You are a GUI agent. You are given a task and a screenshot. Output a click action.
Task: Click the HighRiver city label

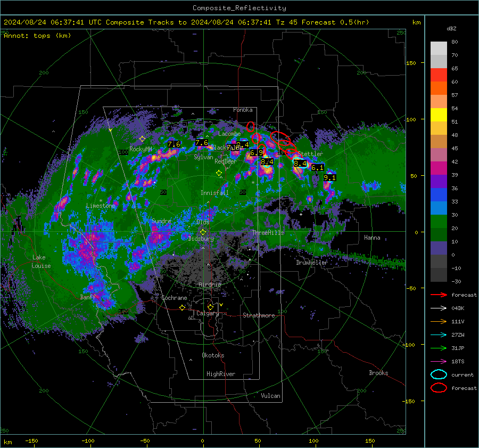[x=221, y=374]
